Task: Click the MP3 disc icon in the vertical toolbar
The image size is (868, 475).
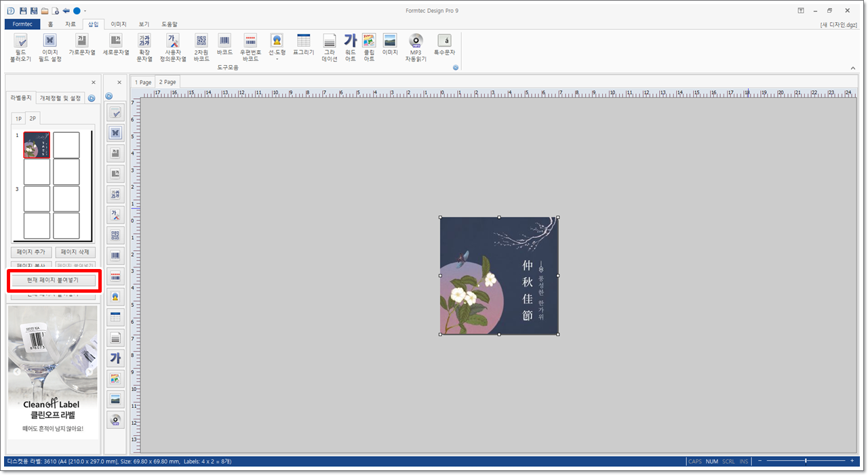Action: pos(115,419)
